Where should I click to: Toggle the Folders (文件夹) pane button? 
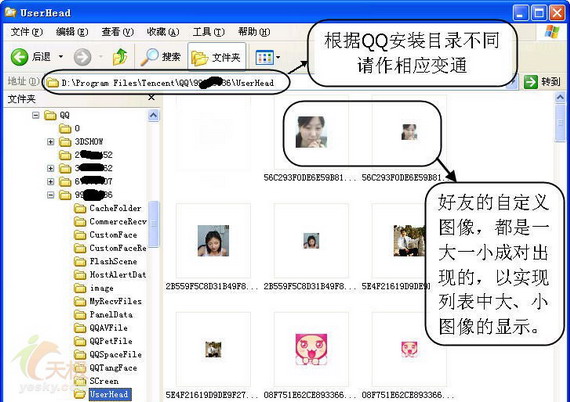click(x=216, y=57)
